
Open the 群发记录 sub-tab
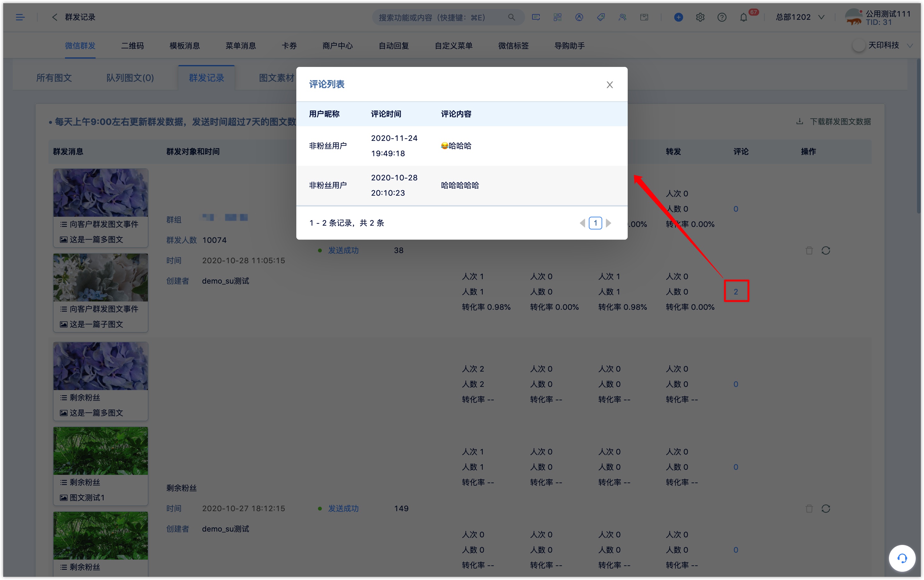click(207, 78)
